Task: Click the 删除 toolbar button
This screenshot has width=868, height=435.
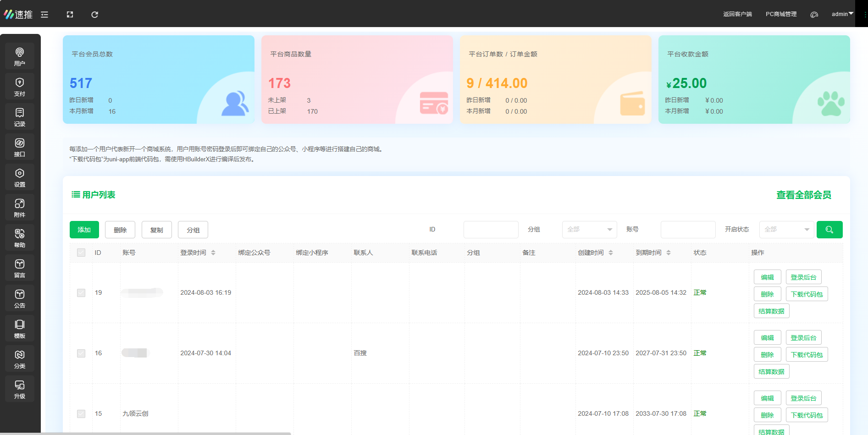Action: pos(120,230)
